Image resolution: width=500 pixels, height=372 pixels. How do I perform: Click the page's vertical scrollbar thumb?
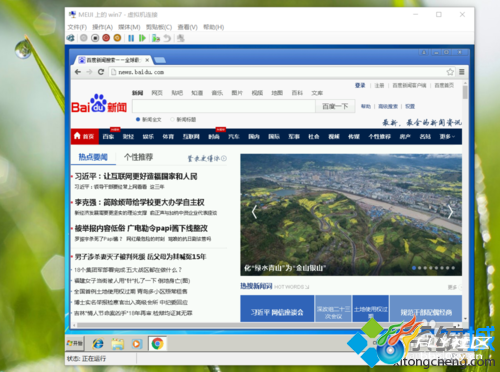coord(465,92)
